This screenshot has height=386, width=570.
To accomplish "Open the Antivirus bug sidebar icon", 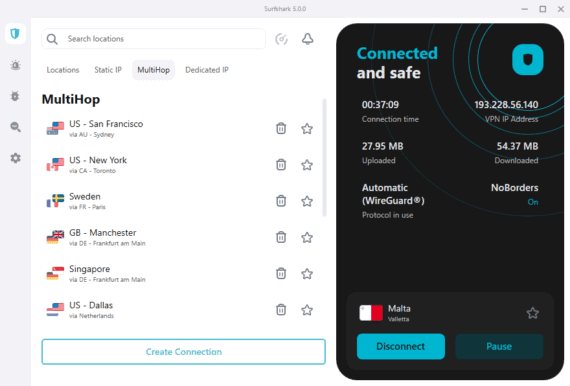I will [x=15, y=96].
